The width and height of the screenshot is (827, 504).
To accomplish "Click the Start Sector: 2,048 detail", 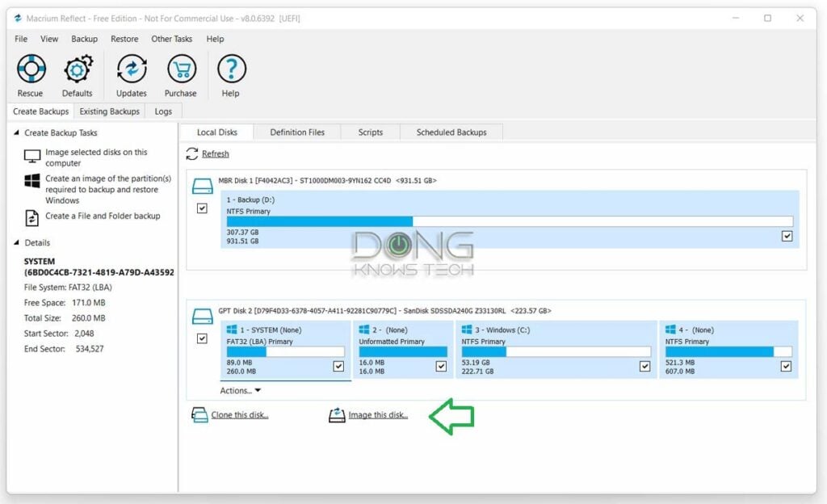I will 59,334.
